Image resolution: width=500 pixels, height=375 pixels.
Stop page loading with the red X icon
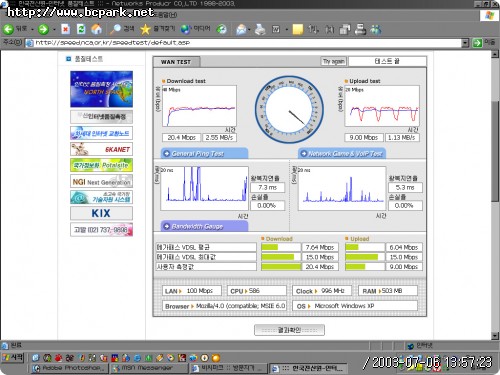point(66,29)
